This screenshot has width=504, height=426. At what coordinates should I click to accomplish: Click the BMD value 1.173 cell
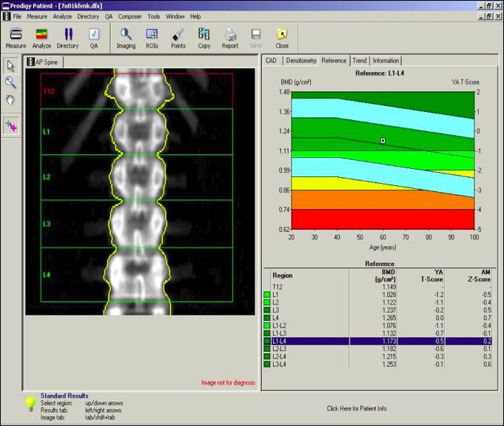pyautogui.click(x=389, y=341)
